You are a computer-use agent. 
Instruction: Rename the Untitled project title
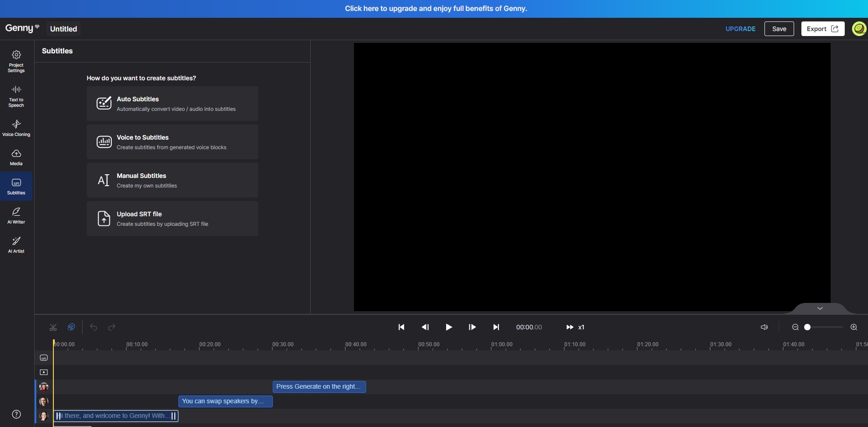[x=63, y=29]
